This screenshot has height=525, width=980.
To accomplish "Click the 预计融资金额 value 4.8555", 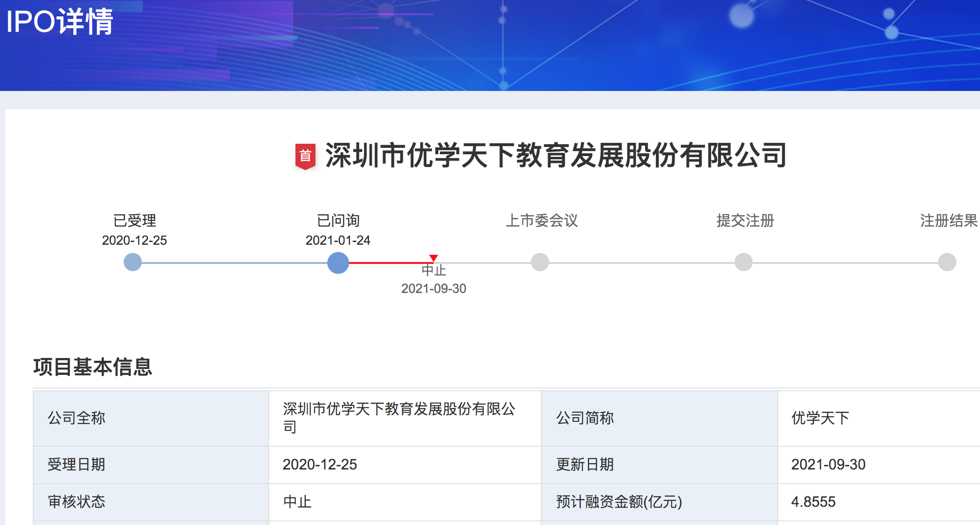I will click(813, 502).
